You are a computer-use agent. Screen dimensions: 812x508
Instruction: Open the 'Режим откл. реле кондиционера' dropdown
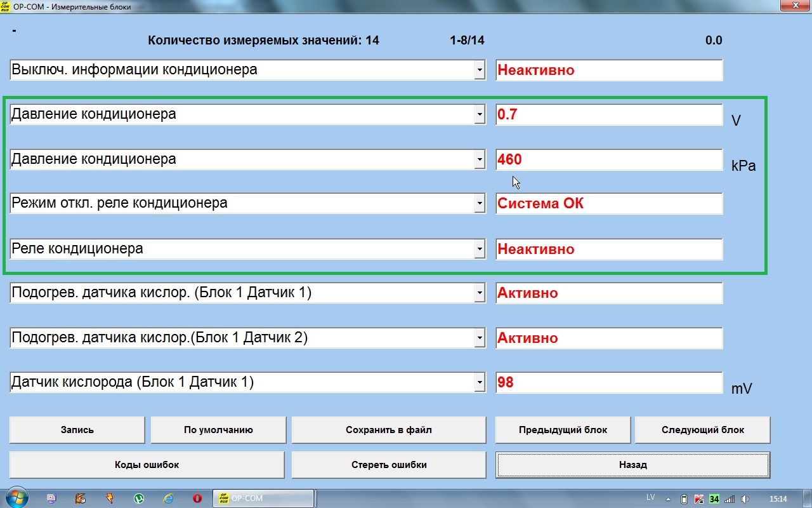480,204
